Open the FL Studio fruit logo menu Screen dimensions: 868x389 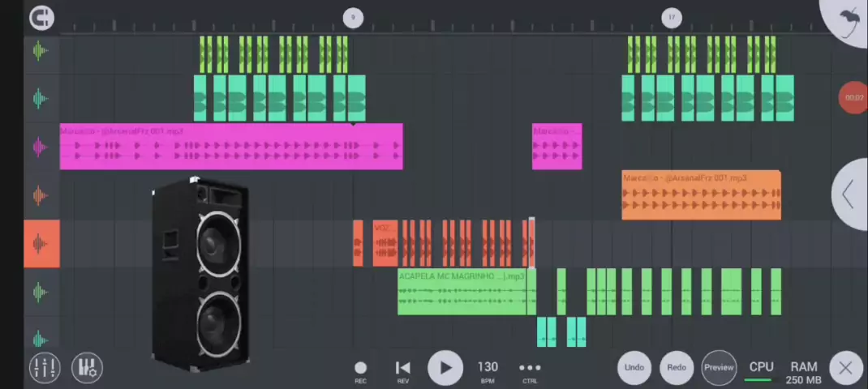[x=849, y=18]
